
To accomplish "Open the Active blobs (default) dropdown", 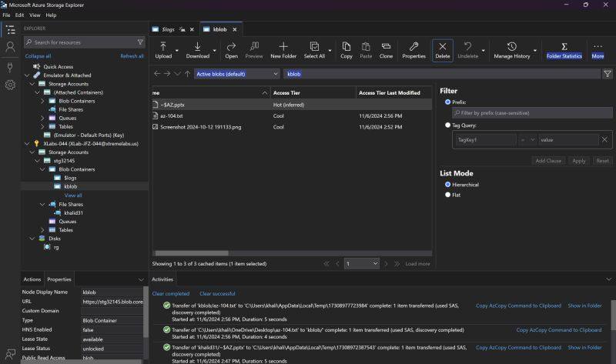I will (237, 74).
